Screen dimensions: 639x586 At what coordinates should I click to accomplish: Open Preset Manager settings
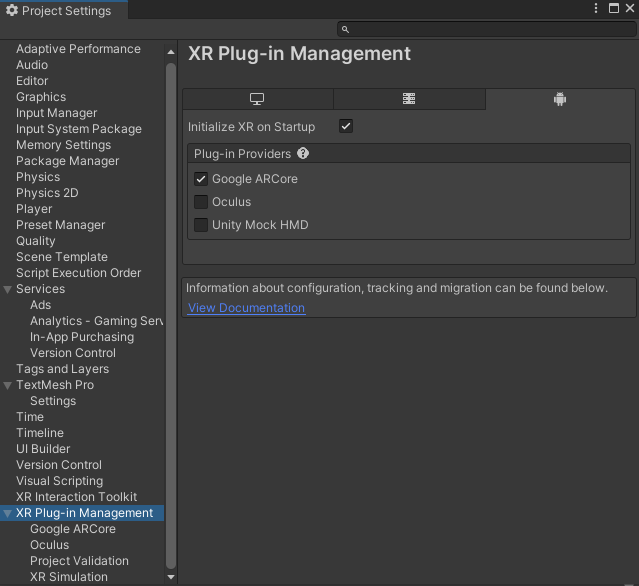60,225
